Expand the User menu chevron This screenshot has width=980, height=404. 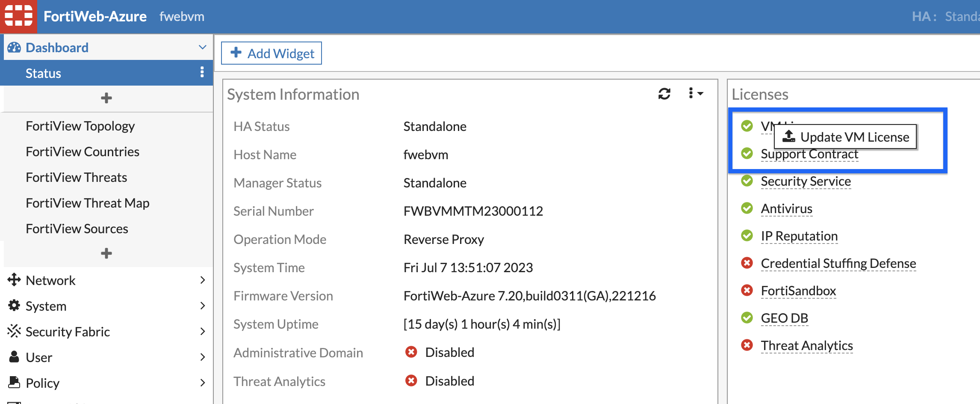(203, 357)
